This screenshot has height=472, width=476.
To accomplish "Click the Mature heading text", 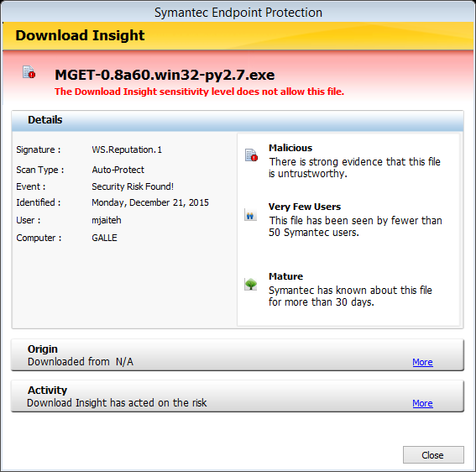I will (285, 276).
